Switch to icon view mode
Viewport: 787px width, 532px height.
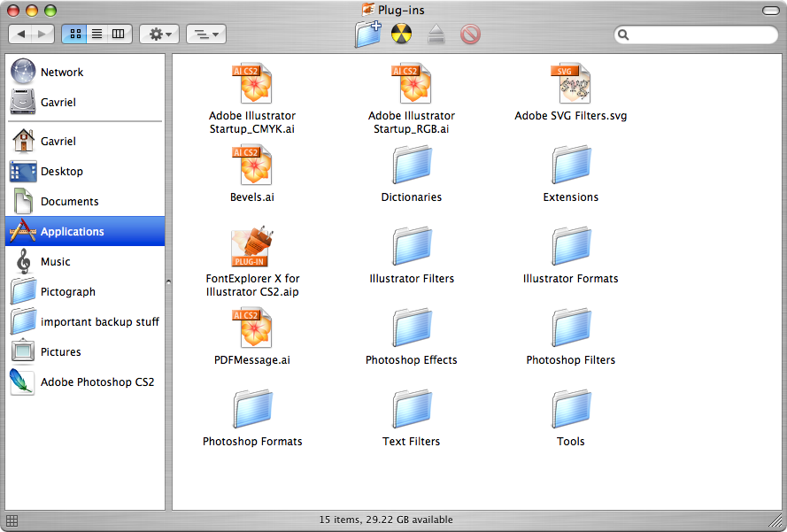pyautogui.click(x=74, y=35)
